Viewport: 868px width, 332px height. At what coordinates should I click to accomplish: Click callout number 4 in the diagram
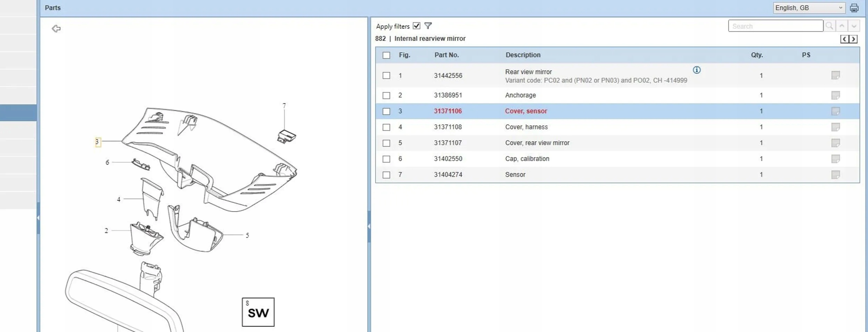[x=119, y=199]
